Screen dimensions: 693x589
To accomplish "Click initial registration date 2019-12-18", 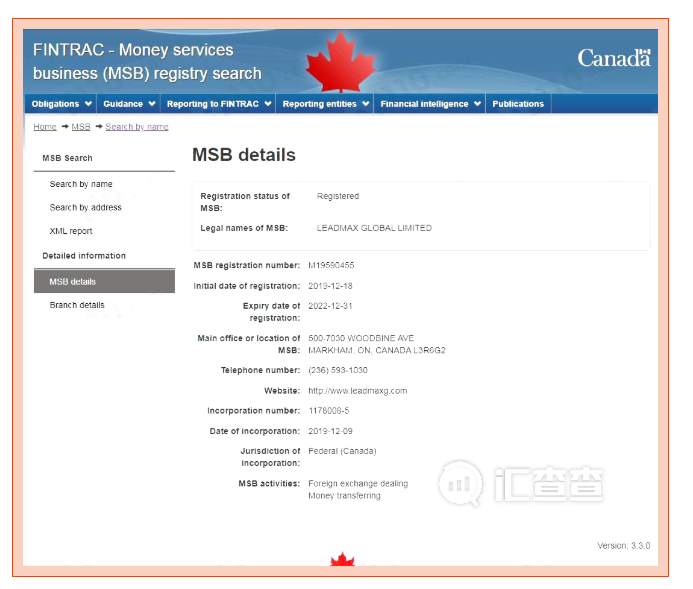I will coord(330,286).
